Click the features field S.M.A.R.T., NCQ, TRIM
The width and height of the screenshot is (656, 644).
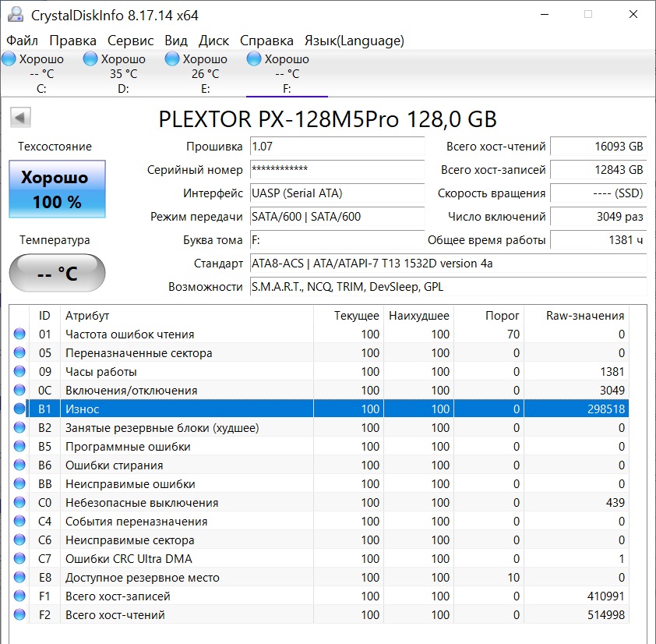(x=449, y=287)
